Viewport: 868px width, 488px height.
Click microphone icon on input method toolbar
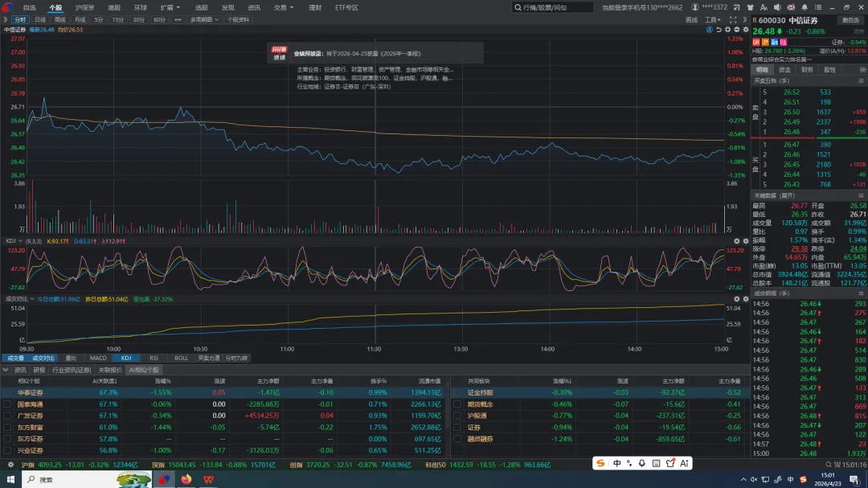[x=642, y=463]
